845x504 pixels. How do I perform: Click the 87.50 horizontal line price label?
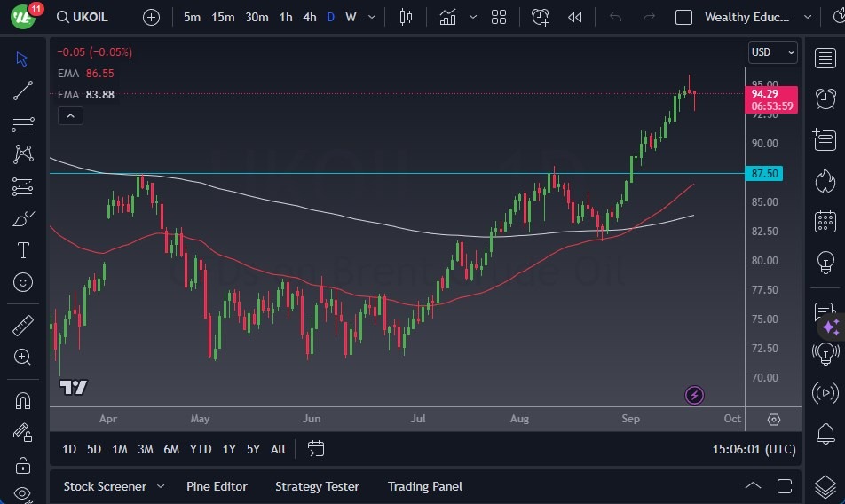point(764,174)
